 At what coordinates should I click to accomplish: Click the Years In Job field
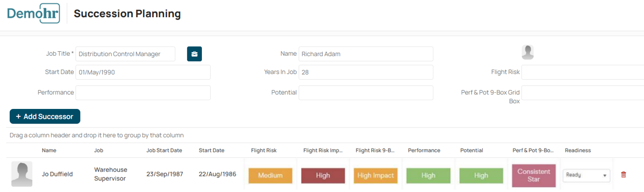tap(366, 72)
